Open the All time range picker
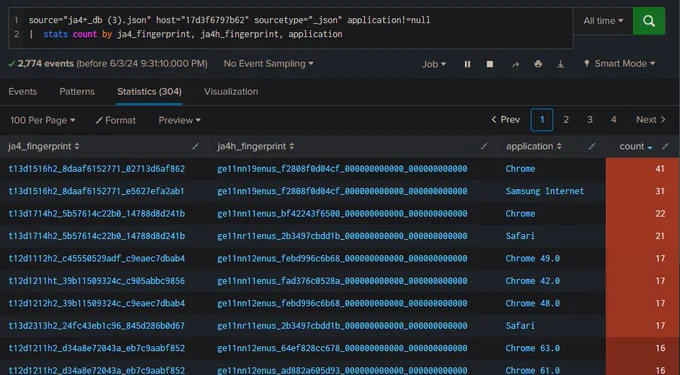680x375 pixels. coord(603,21)
